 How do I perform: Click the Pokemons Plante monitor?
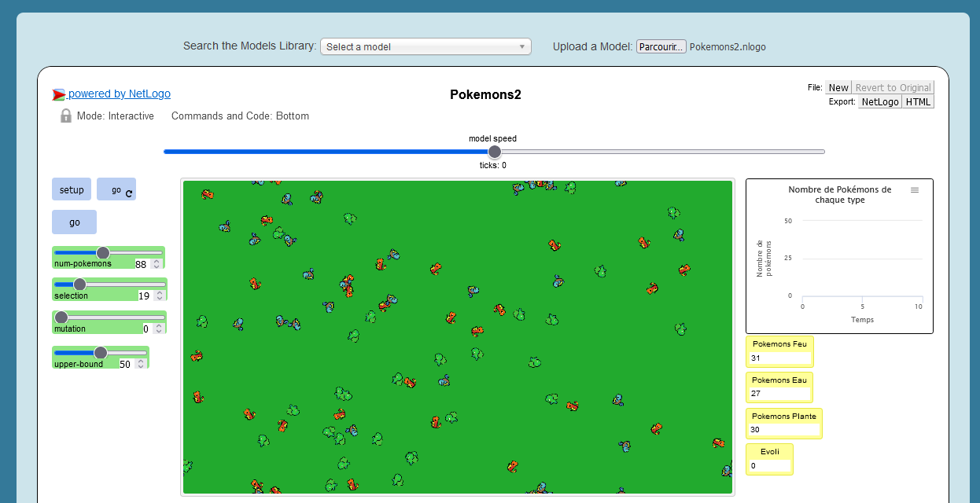784,423
